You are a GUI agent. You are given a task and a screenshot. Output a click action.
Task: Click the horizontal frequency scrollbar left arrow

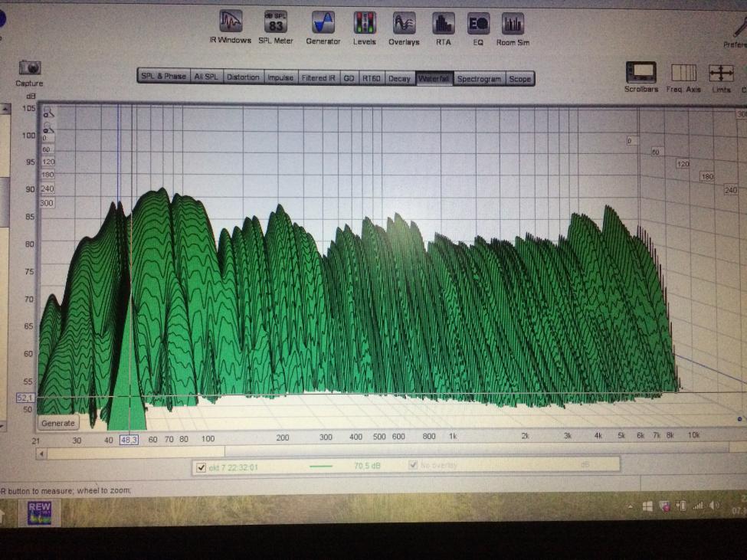41,454
